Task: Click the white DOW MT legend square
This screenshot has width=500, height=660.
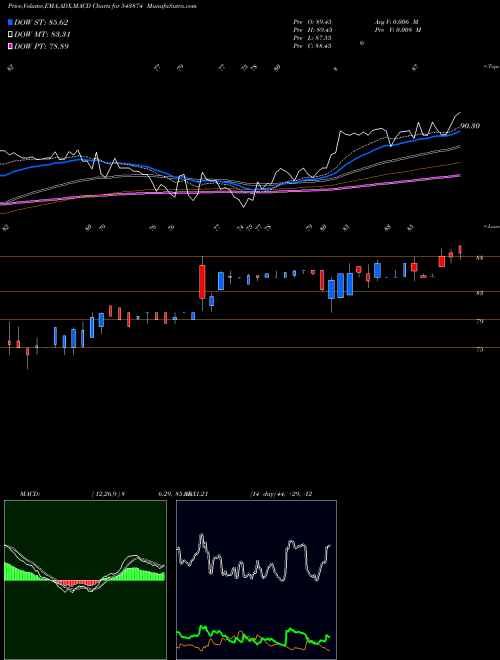Action: coord(10,35)
